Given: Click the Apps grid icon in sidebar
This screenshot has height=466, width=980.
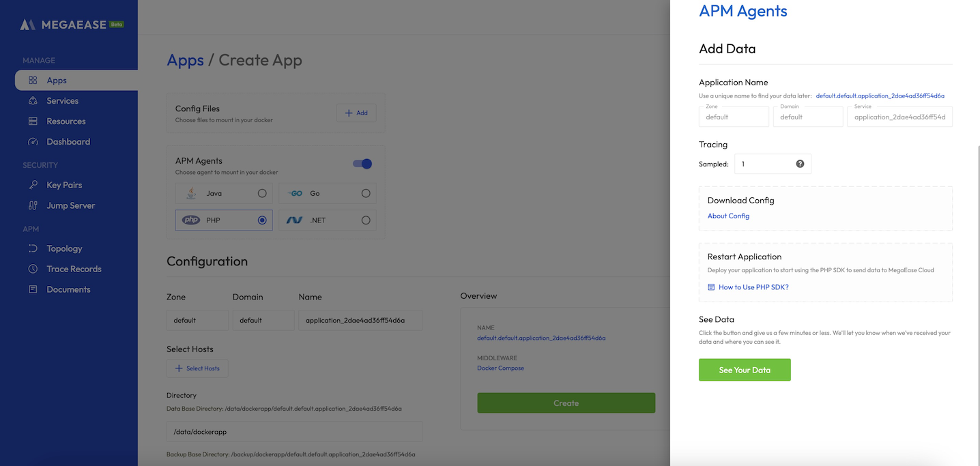Looking at the screenshot, I should [33, 81].
